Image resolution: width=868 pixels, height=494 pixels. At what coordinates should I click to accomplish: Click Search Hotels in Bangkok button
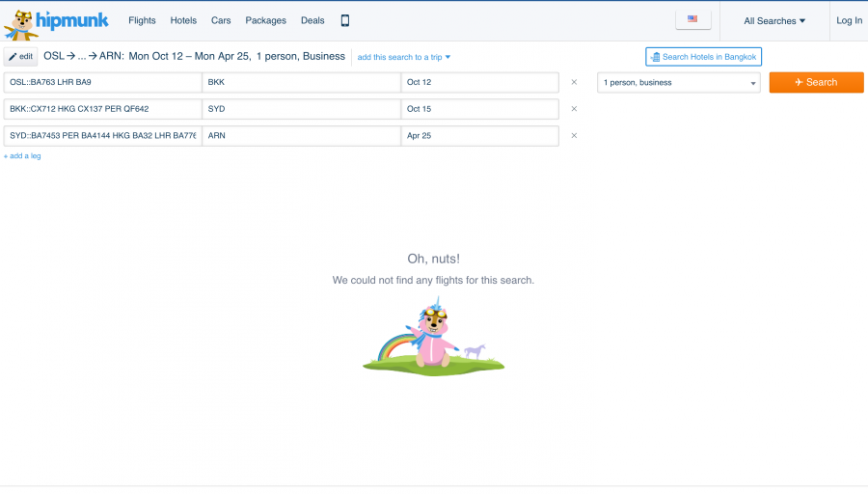point(703,57)
